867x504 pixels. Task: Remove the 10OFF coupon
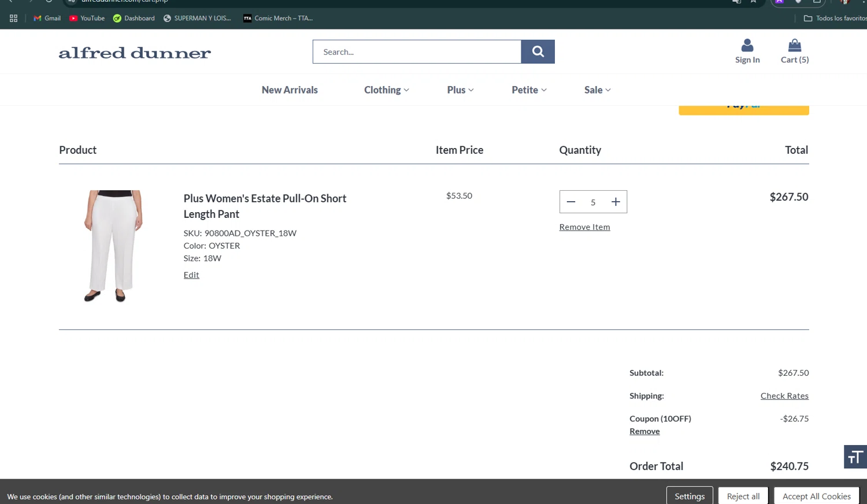coord(644,431)
